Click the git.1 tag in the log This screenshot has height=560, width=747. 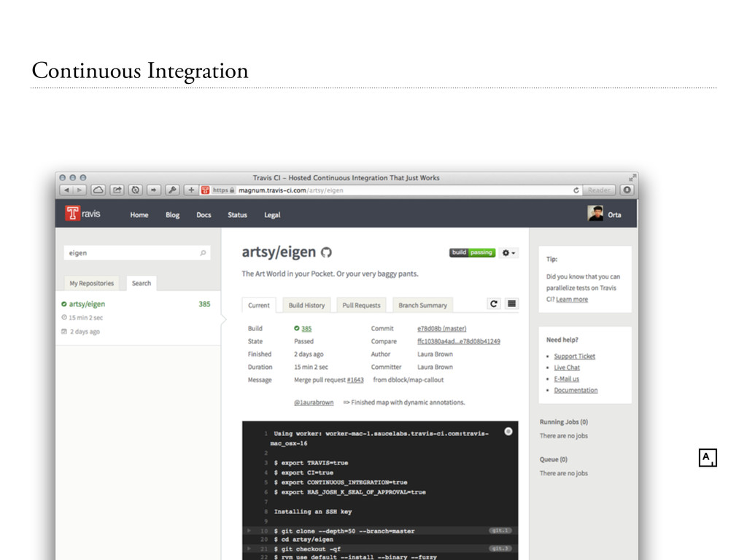click(x=500, y=531)
